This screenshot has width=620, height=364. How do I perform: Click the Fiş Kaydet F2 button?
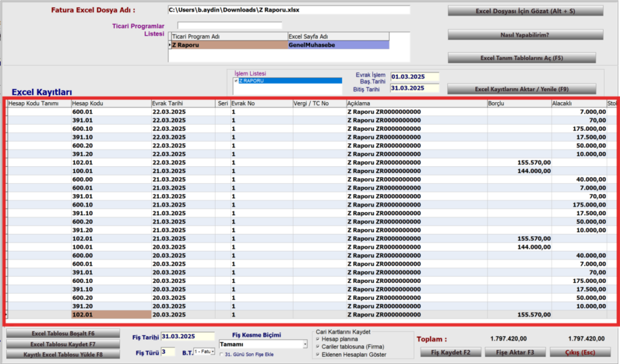[450, 352]
